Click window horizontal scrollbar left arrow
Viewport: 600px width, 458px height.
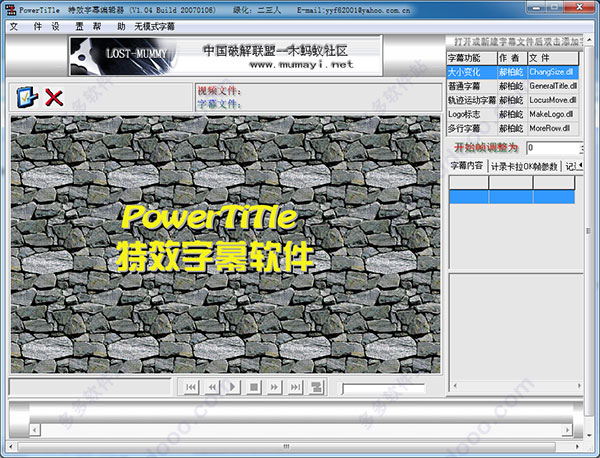(x=11, y=446)
